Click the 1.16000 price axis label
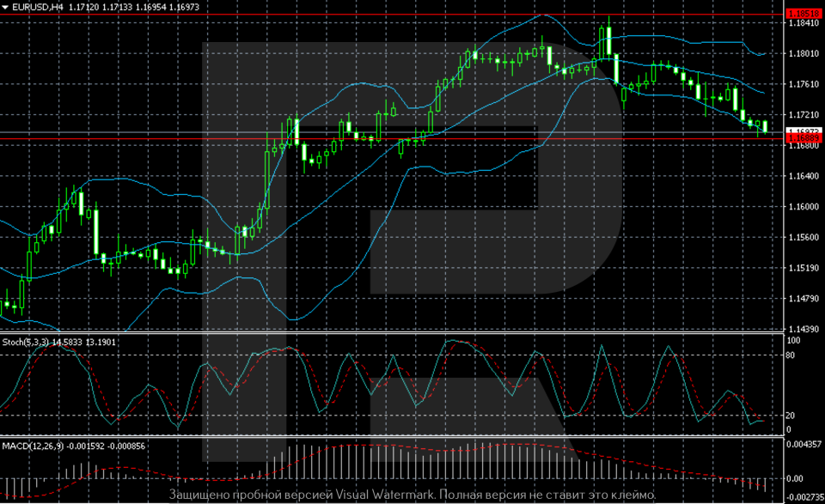This screenshot has height=504, width=825. (x=803, y=207)
